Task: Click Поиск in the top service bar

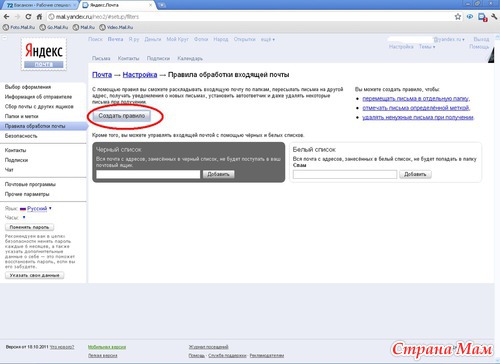Action: (x=95, y=39)
